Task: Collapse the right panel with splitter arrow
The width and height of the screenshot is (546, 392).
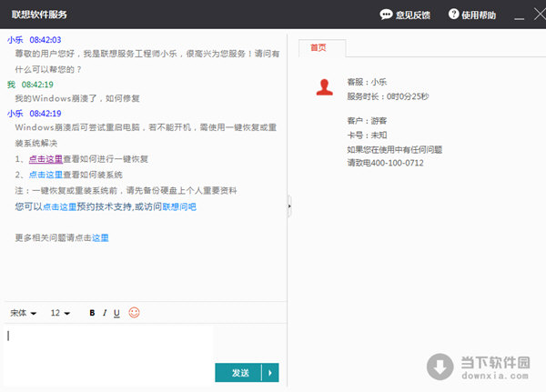Action: point(289,206)
